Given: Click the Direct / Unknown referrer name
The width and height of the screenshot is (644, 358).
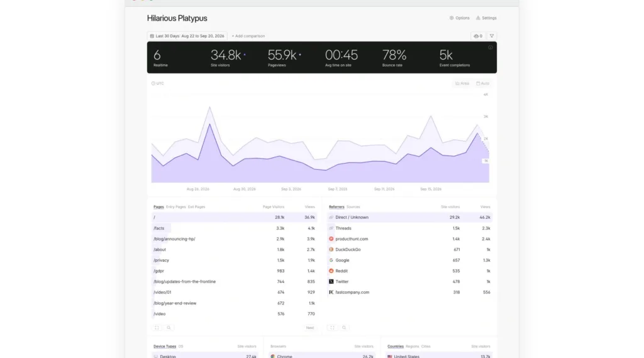Looking at the screenshot, I should (x=352, y=218).
